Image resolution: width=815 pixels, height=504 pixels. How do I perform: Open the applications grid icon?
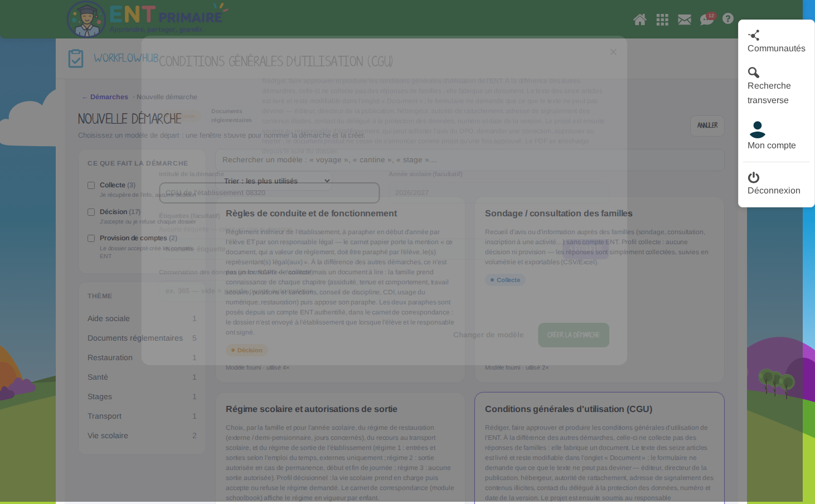click(x=662, y=20)
